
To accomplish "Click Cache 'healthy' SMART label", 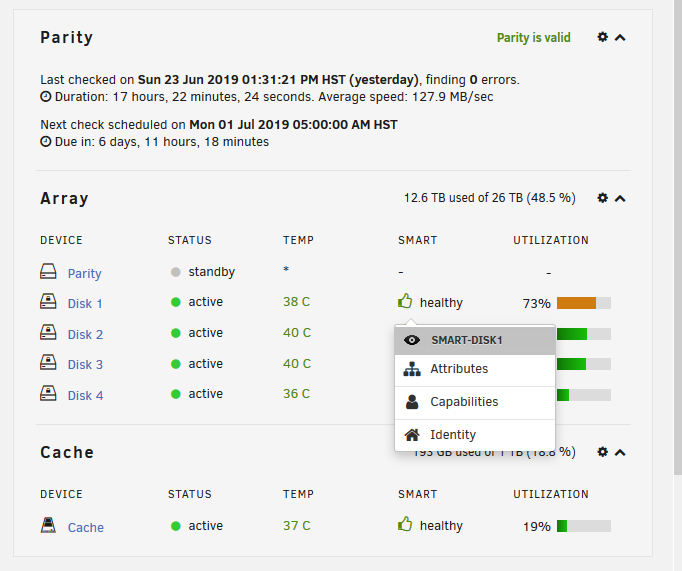I will [441, 526].
